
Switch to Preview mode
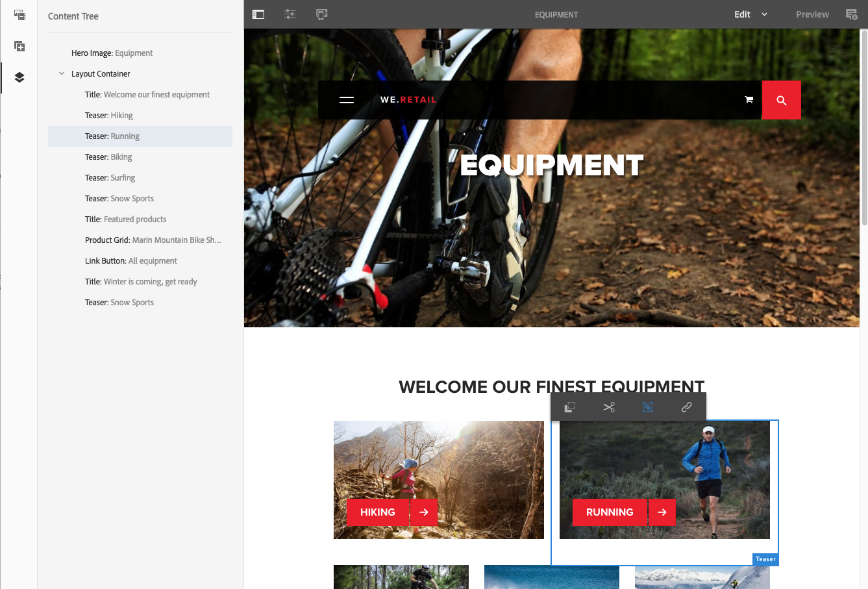coord(812,14)
